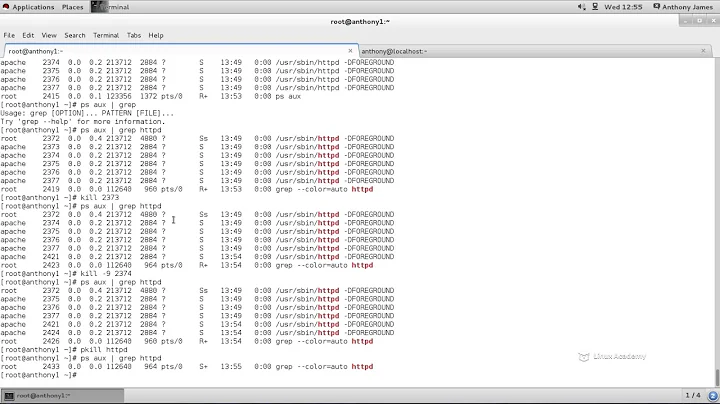Open the Places menu
Image resolution: width=720 pixels, height=404 pixels.
[73, 7]
